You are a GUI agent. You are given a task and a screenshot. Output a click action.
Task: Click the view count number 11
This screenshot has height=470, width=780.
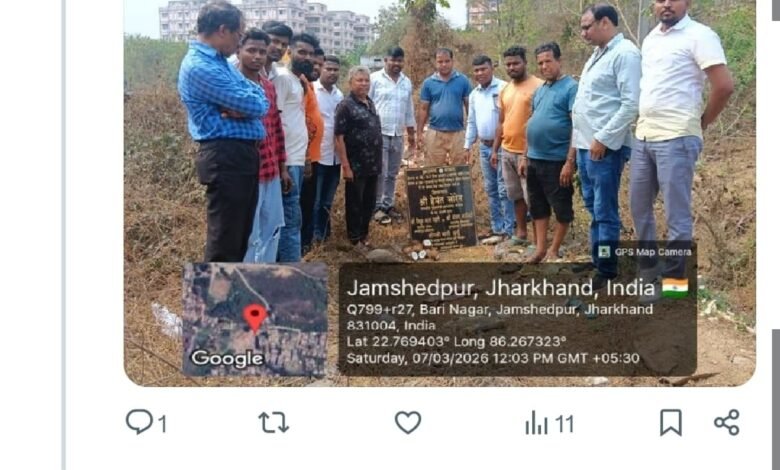(x=564, y=425)
